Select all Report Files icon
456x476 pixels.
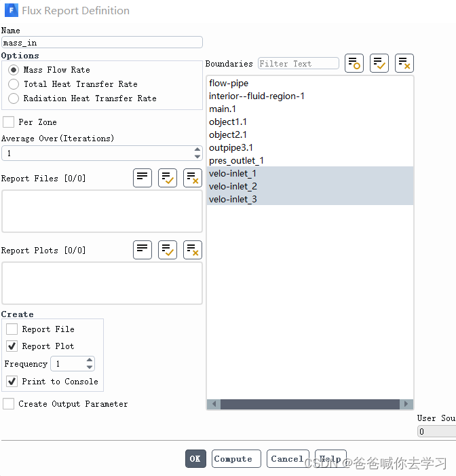pyautogui.click(x=168, y=178)
